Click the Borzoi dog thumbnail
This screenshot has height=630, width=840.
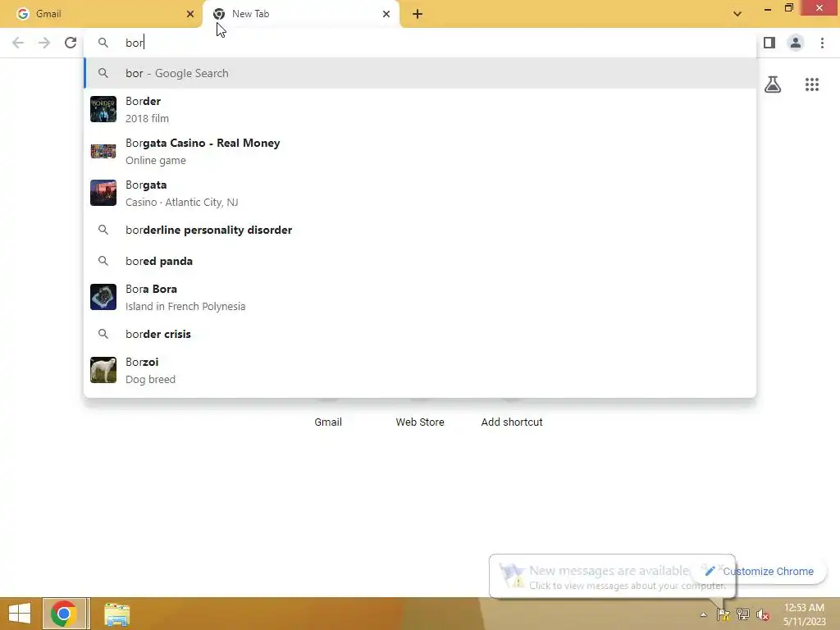click(103, 370)
